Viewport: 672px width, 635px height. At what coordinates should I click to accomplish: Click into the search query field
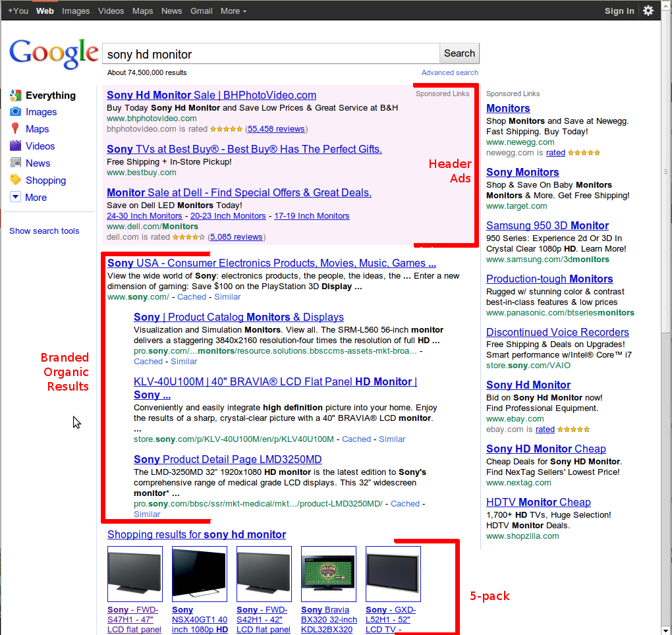tap(270, 54)
